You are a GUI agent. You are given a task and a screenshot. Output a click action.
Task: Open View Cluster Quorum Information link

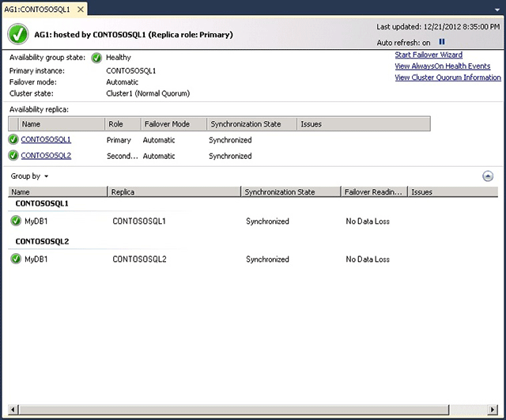point(448,78)
